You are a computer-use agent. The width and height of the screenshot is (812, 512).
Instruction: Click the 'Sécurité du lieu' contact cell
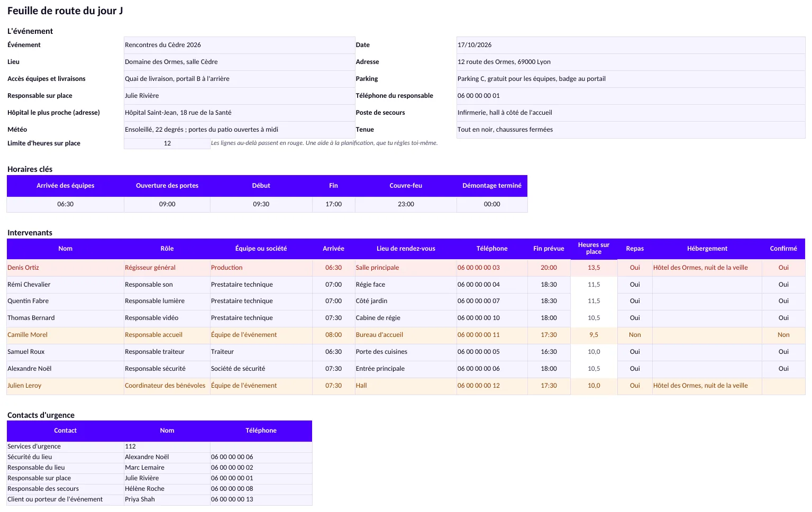point(66,457)
